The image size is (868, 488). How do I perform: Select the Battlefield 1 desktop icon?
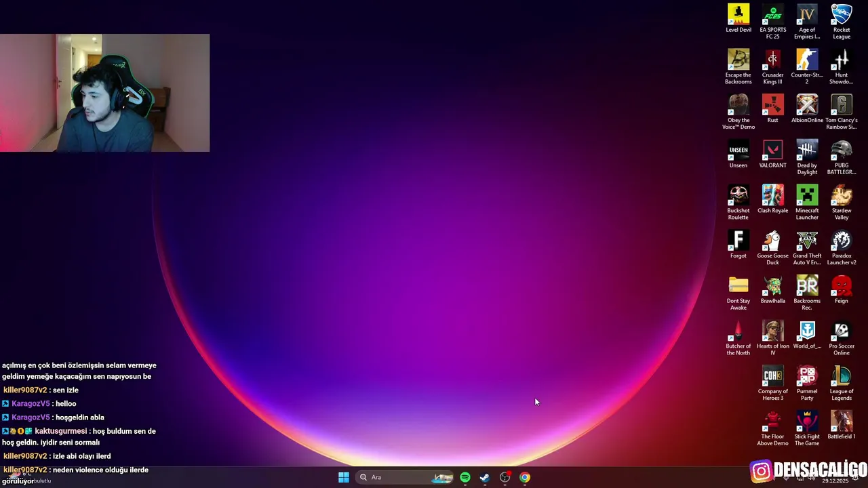(x=842, y=426)
